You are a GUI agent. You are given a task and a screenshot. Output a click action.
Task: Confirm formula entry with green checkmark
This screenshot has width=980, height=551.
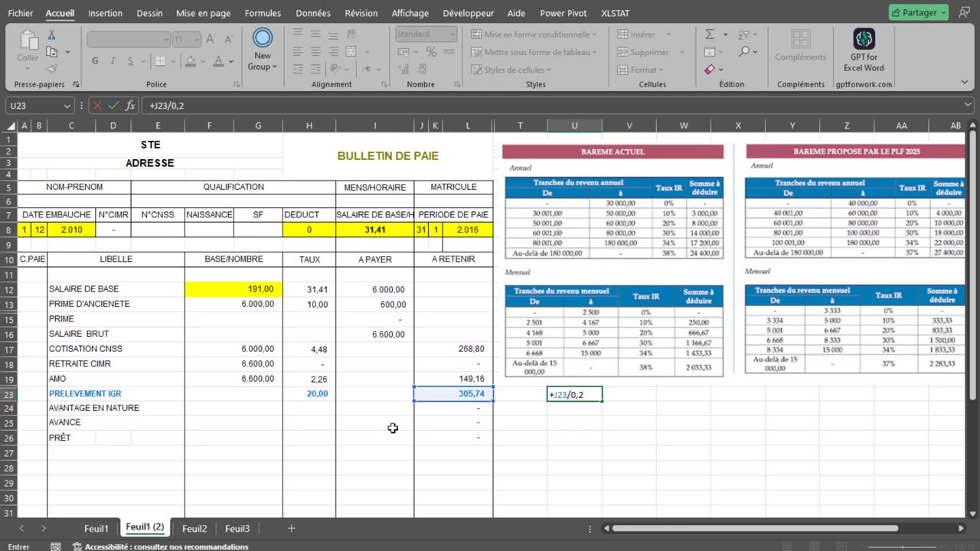pyautogui.click(x=113, y=106)
